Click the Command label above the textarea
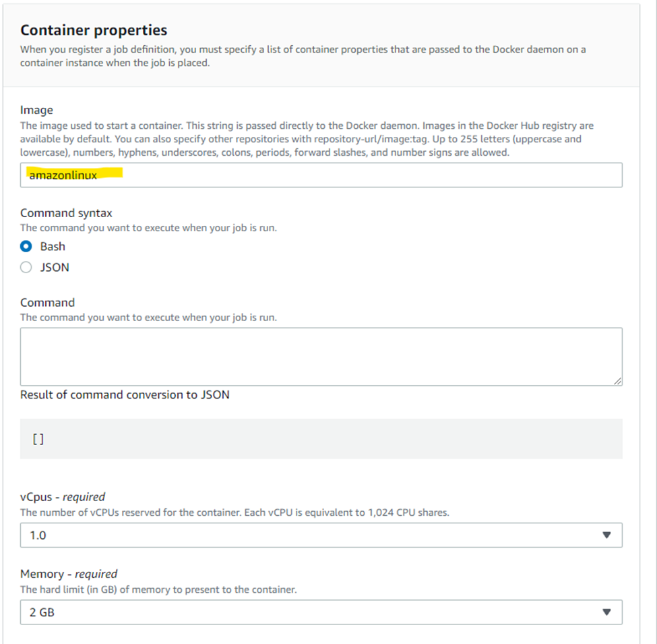The width and height of the screenshot is (657, 644). (x=47, y=303)
